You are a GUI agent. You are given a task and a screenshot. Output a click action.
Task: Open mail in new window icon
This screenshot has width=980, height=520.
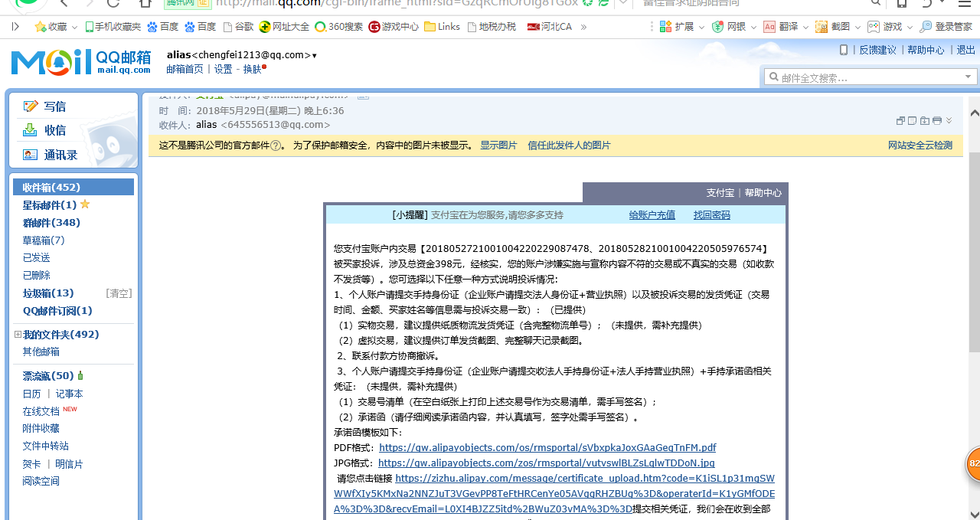(x=900, y=121)
